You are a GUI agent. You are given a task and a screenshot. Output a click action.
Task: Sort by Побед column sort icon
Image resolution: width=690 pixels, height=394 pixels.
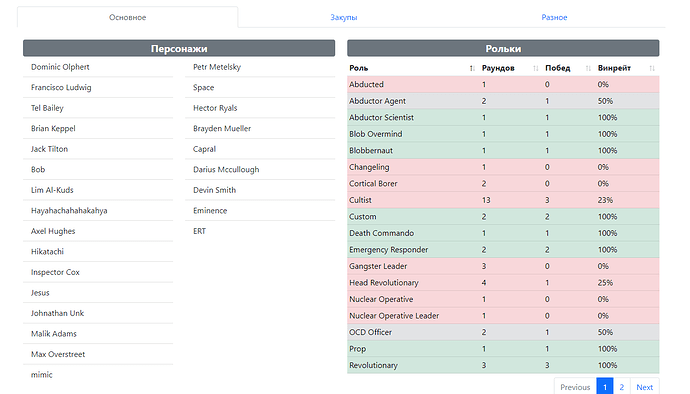pyautogui.click(x=588, y=68)
